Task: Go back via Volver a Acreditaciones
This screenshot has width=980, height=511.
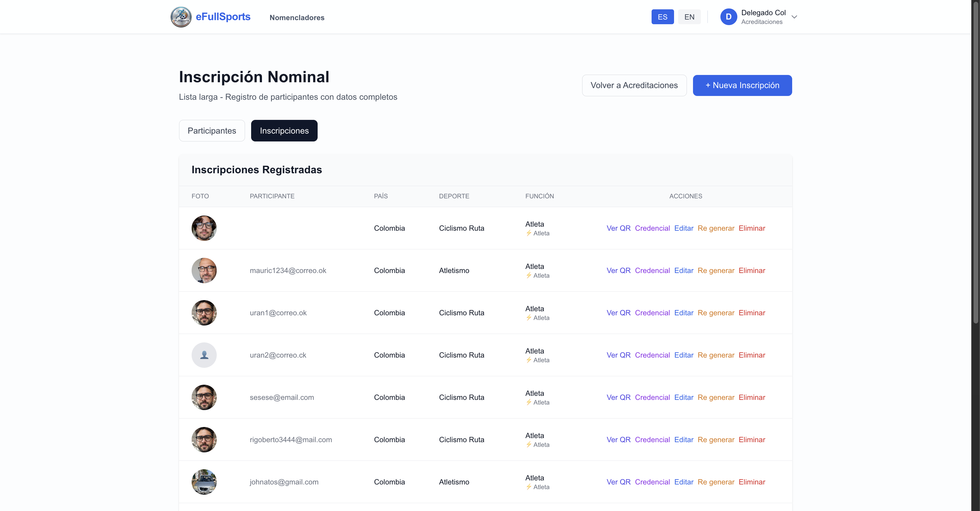Action: (634, 85)
